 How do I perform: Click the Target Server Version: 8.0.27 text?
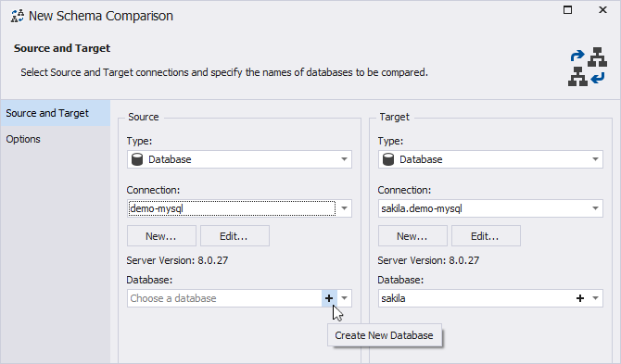click(428, 260)
